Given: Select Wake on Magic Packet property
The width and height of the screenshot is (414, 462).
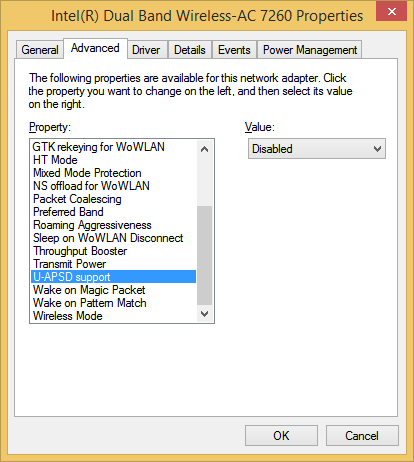Looking at the screenshot, I should (x=113, y=290).
